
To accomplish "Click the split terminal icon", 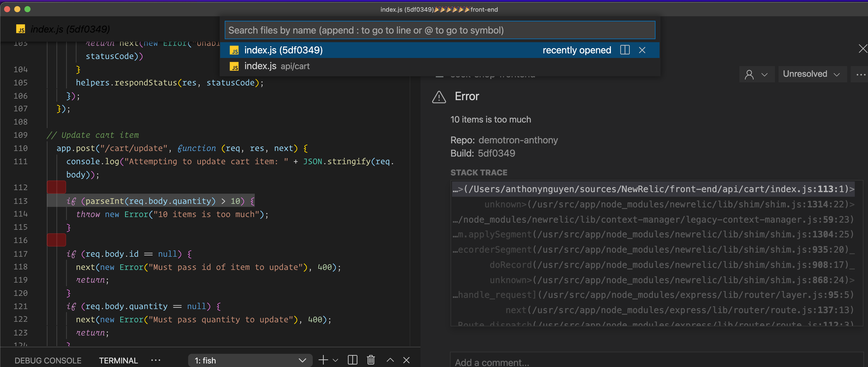I will [x=352, y=360].
